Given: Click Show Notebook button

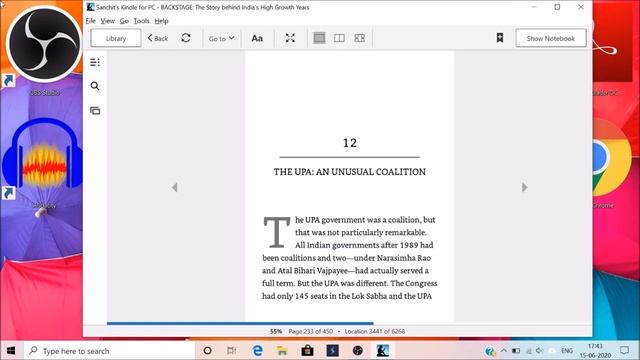Looking at the screenshot, I should click(x=551, y=38).
